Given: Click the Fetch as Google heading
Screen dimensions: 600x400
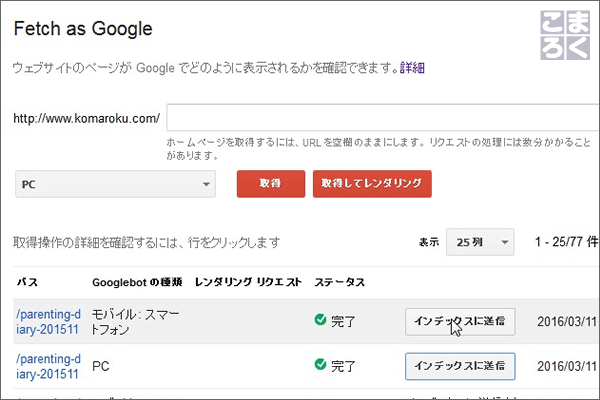Looking at the screenshot, I should click(83, 29).
